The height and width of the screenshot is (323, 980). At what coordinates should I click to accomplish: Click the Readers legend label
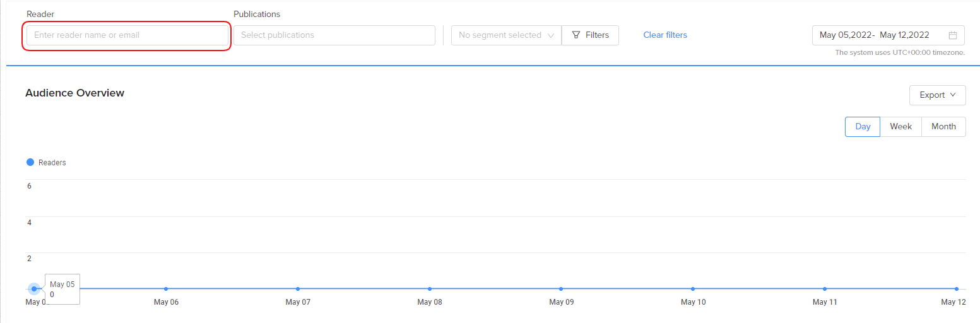pos(52,163)
